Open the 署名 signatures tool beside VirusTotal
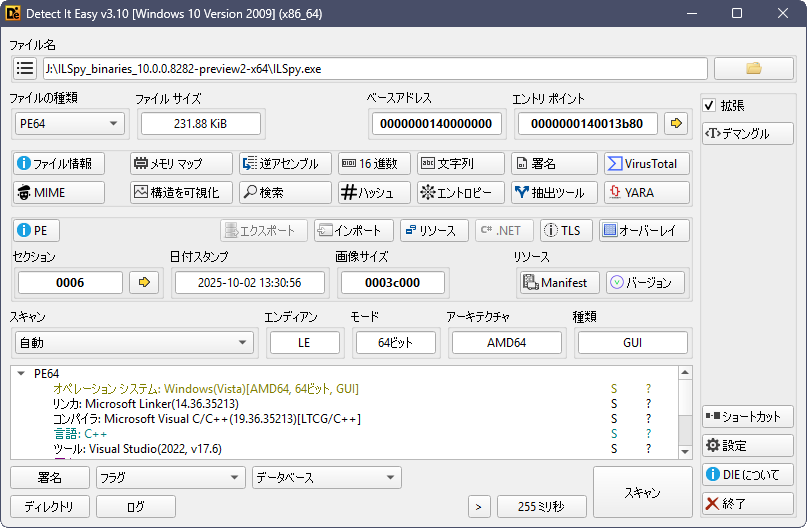The image size is (807, 528). (554, 164)
